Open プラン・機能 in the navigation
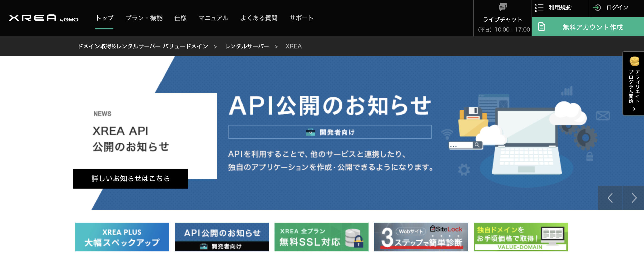 click(144, 18)
